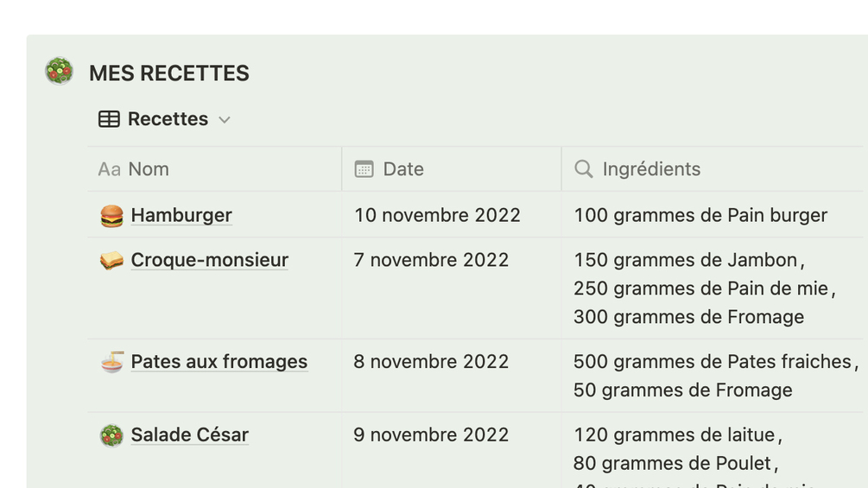Click the hamburger emoji icon

point(111,216)
